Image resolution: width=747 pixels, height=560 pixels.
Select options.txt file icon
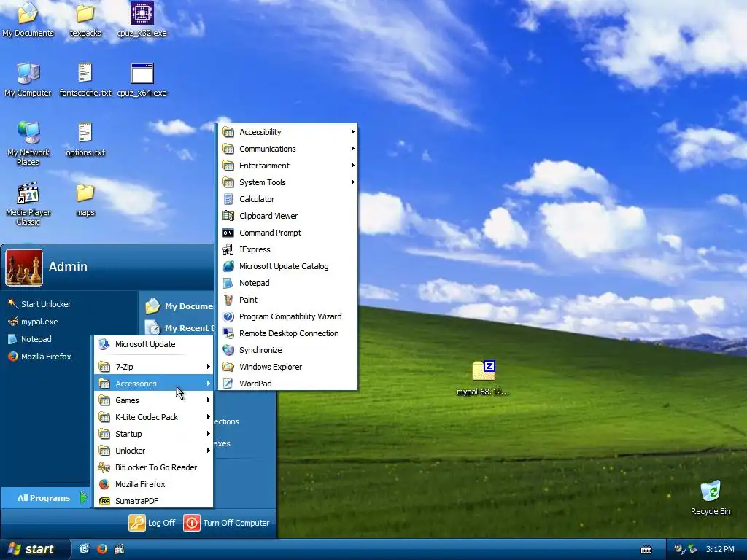(x=85, y=139)
